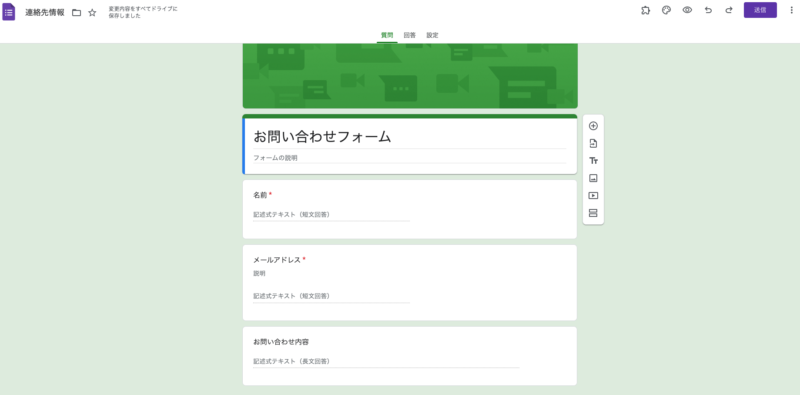800x395 pixels.
Task: Click the green header banner image
Action: 410,76
